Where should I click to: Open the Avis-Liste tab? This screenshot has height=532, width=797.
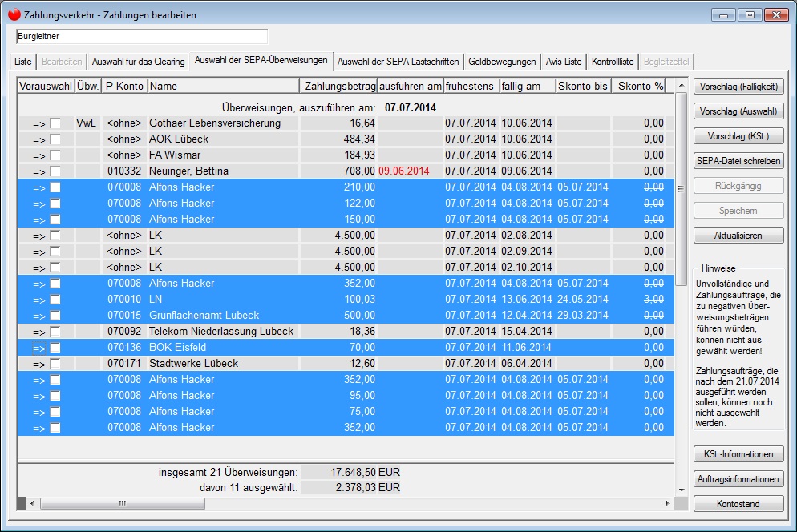click(x=564, y=62)
